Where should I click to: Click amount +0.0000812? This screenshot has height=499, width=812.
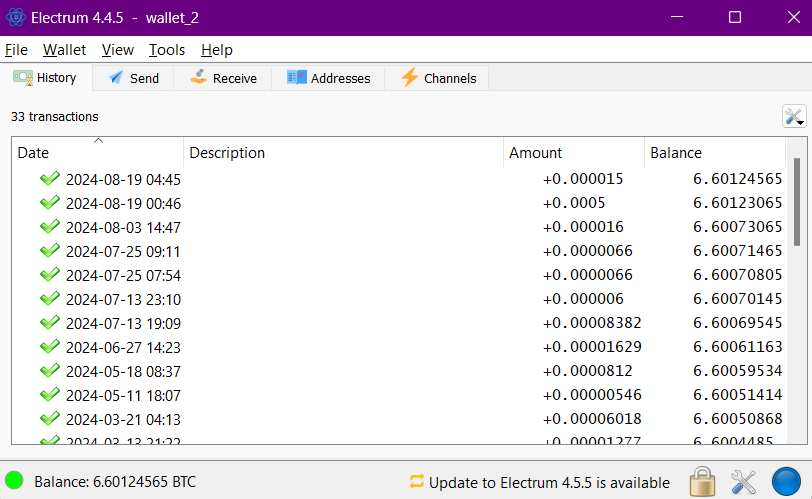588,371
